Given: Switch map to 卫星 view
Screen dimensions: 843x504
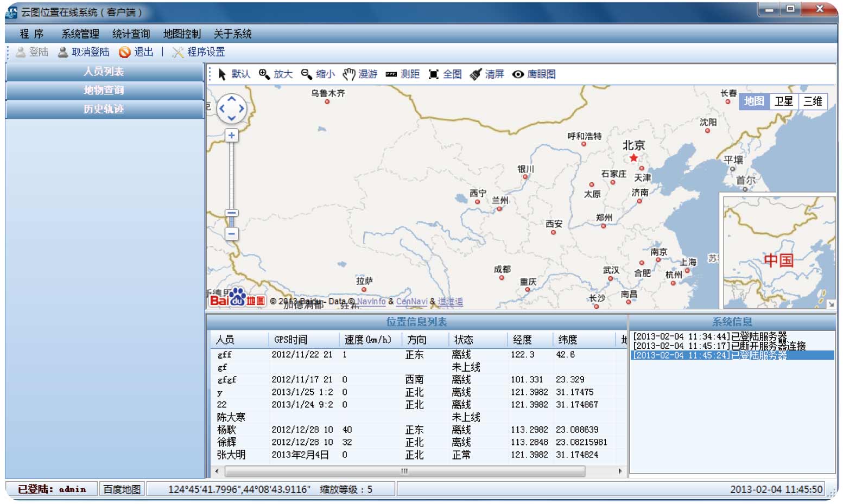Looking at the screenshot, I should [x=783, y=101].
